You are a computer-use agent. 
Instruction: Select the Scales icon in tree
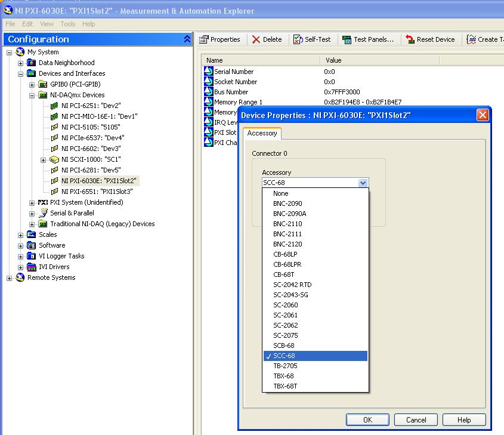[32, 235]
